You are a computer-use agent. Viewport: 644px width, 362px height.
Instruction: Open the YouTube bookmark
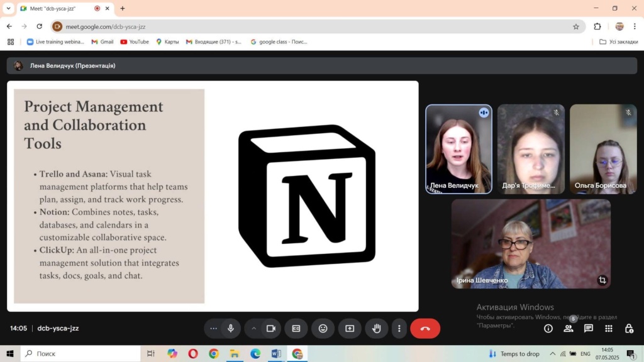click(x=135, y=42)
